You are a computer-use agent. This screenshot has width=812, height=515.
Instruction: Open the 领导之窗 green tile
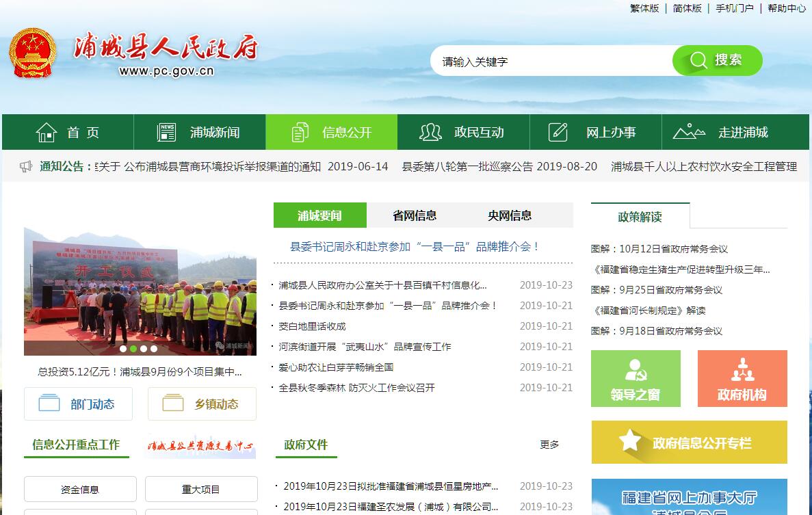coord(636,378)
